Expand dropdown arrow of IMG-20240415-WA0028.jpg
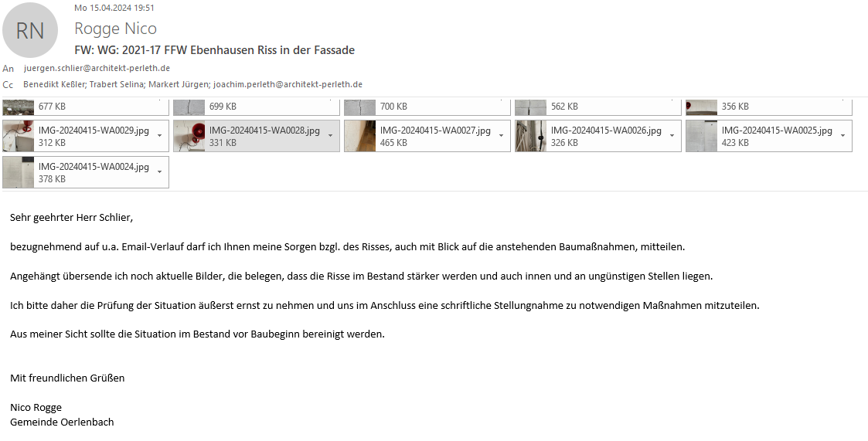This screenshot has width=868, height=441. coord(331,136)
